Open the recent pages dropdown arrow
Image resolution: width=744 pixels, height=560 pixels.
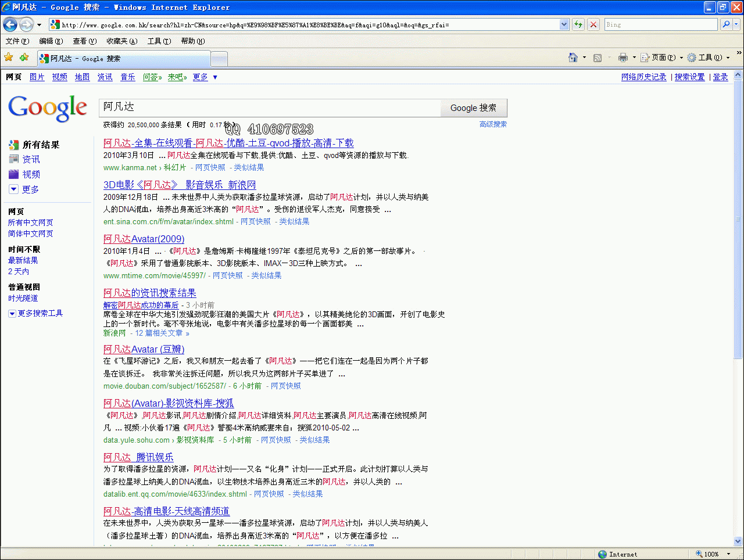pos(39,25)
